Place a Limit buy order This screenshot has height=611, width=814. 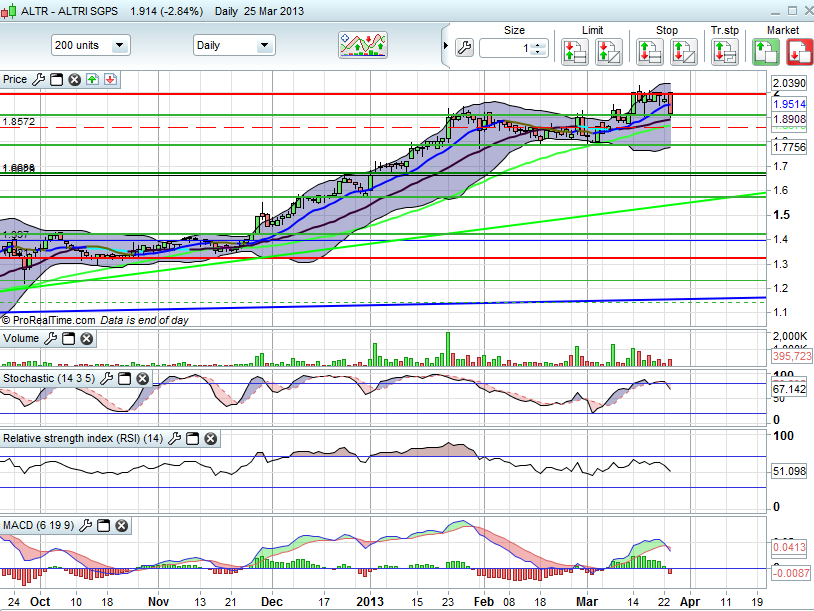[574, 52]
